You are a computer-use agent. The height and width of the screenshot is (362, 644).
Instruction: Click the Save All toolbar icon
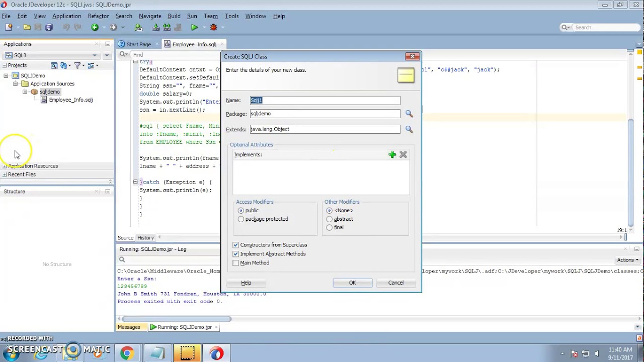49,27
